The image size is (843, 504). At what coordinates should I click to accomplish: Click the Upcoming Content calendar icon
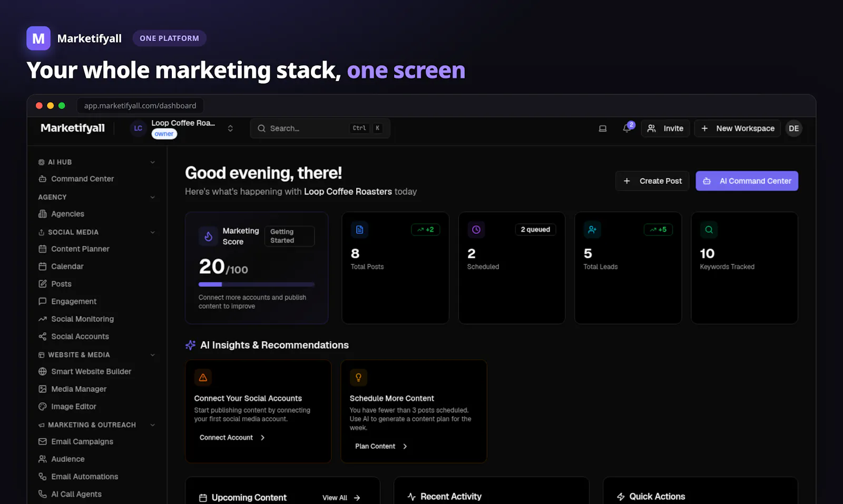[x=203, y=498]
